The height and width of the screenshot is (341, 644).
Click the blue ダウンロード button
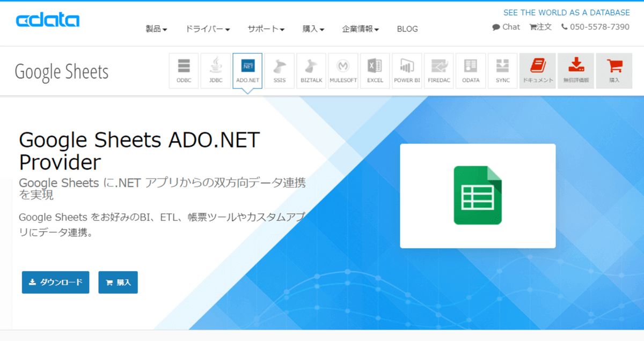point(56,283)
